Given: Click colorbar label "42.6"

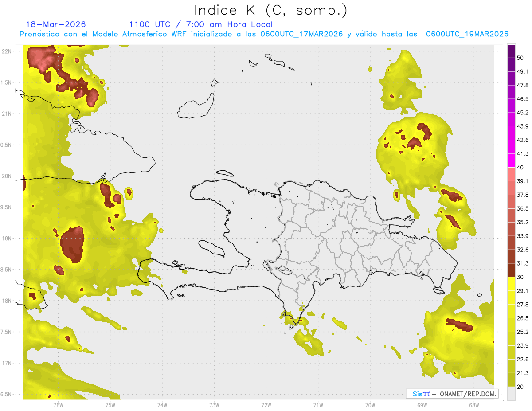Looking at the screenshot, I should click(523, 140).
